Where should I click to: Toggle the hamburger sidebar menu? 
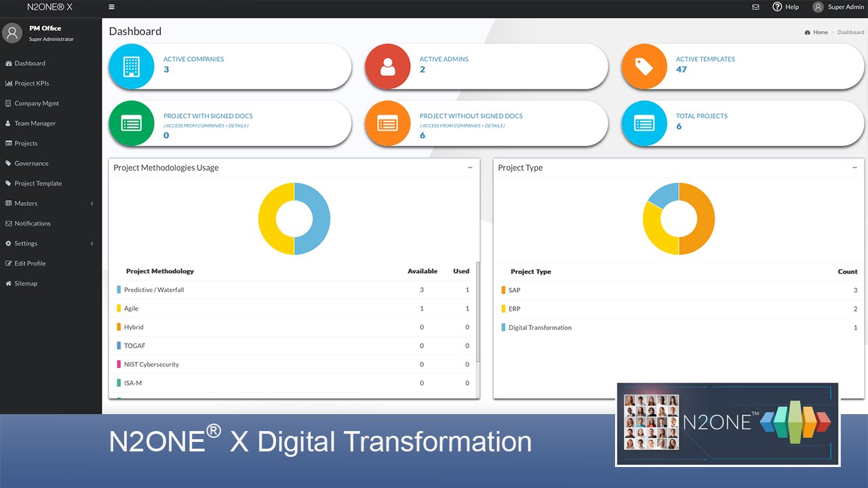point(112,7)
